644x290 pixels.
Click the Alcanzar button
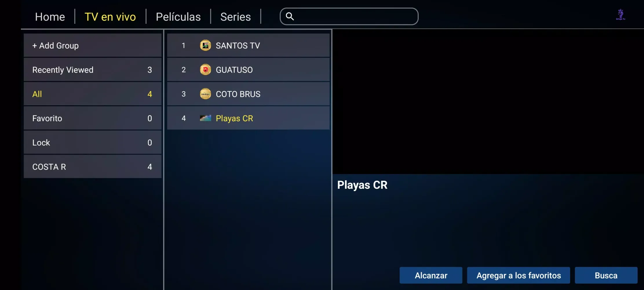click(431, 275)
